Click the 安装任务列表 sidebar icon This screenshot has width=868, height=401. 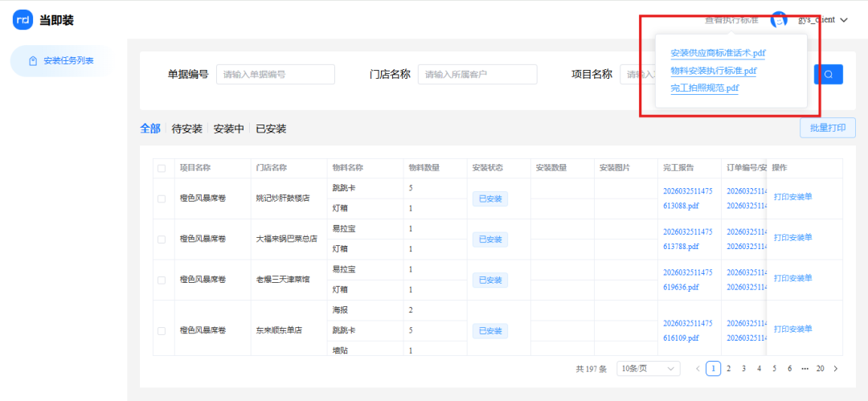click(x=33, y=61)
